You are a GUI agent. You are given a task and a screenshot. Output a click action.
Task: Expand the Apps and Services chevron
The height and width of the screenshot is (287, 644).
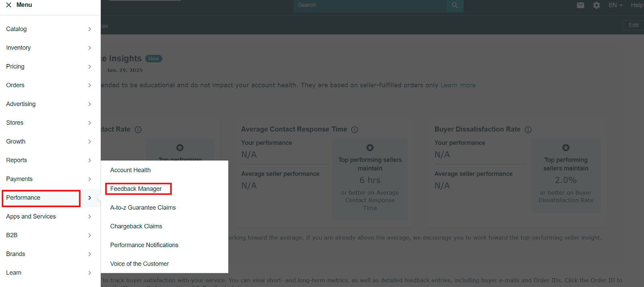point(90,216)
